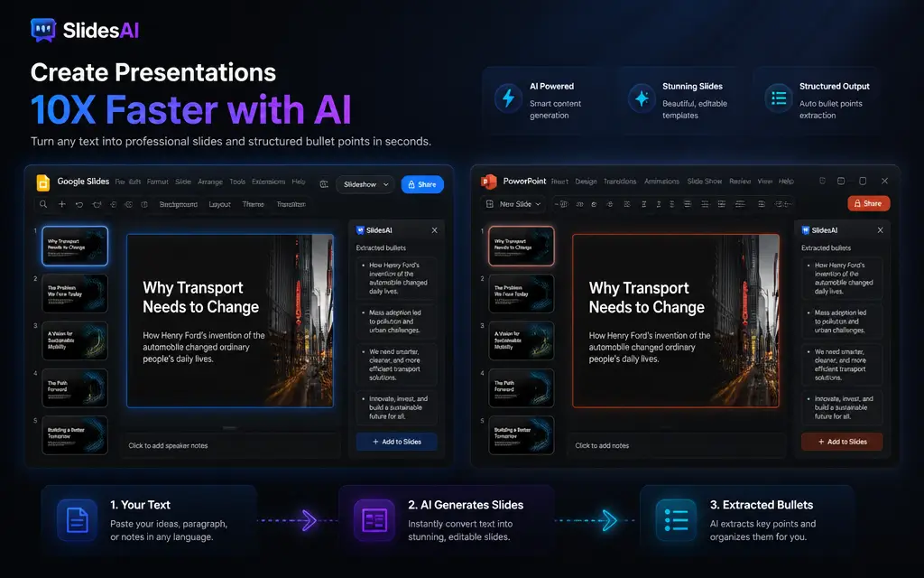
Task: Open the Slide Show tab in PowerPoint
Action: coord(705,182)
